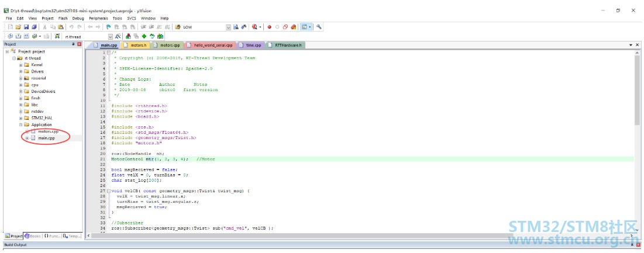This screenshot has height=253, width=644.
Task: Rebuild all target files via toolbar icon
Action: [x=26, y=36]
